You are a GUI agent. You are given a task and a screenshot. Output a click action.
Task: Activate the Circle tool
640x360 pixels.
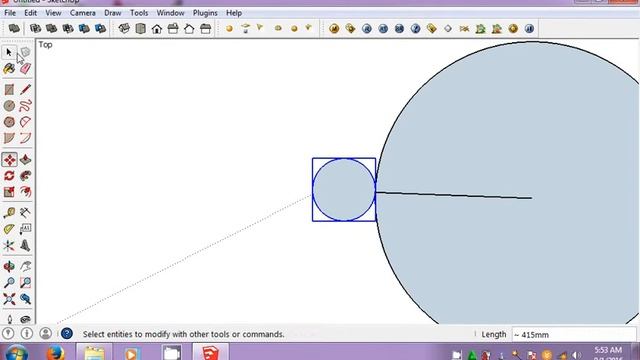9,106
